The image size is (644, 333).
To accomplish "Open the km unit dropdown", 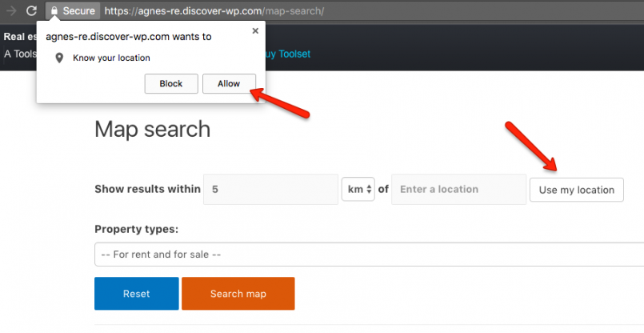I will point(358,189).
